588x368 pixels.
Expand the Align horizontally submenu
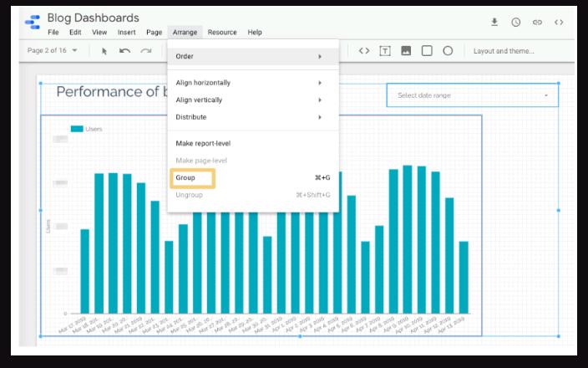pyautogui.click(x=253, y=83)
